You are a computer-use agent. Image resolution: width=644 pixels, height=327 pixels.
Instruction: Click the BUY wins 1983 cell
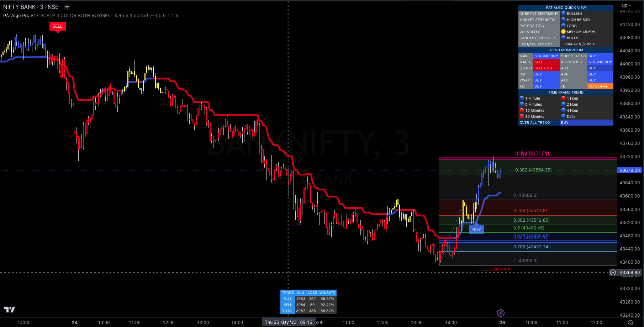point(301,299)
